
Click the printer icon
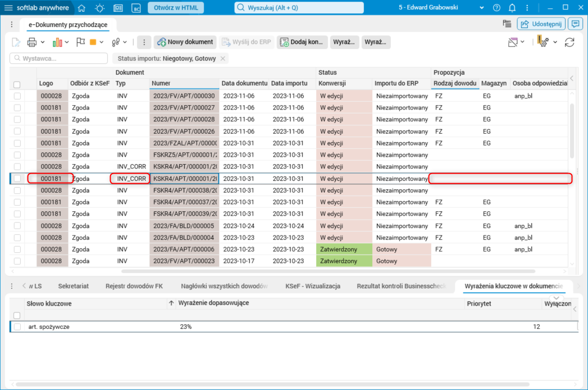click(32, 42)
